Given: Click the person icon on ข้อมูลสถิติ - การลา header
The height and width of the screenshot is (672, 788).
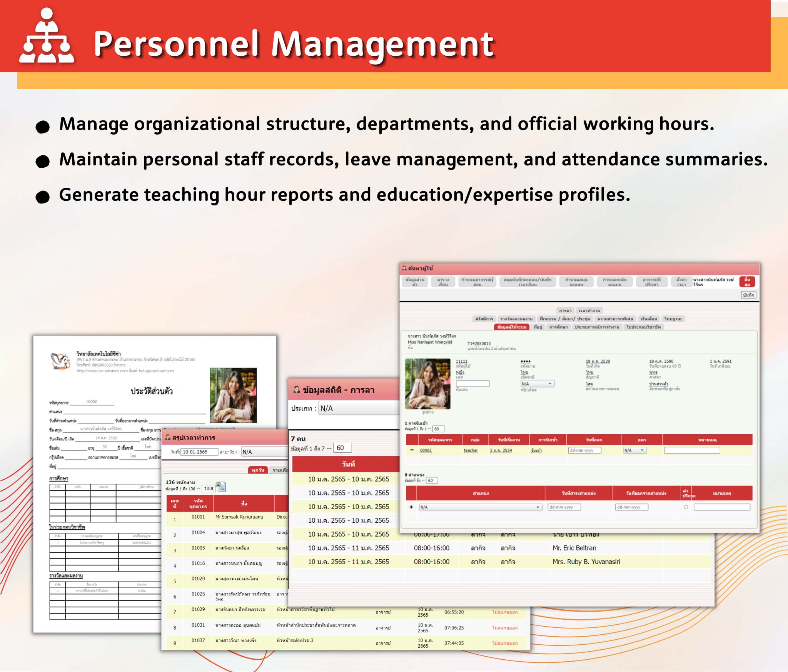Looking at the screenshot, I should (x=297, y=390).
